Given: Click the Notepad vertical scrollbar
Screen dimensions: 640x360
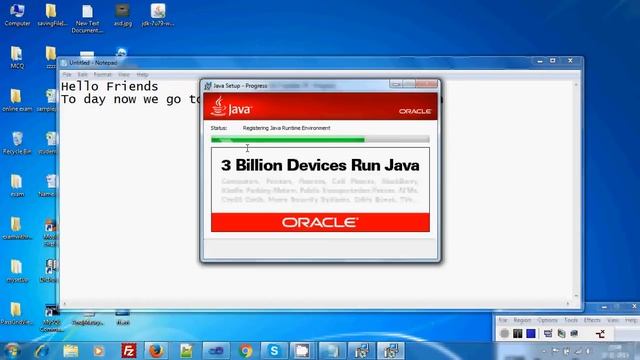Looking at the screenshot, I should (576, 190).
